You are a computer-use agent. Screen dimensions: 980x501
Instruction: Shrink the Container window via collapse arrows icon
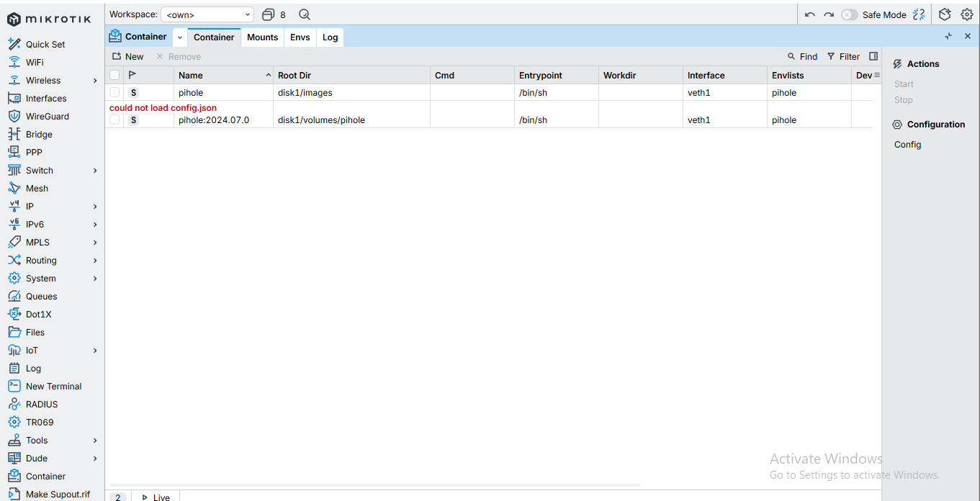pyautogui.click(x=948, y=36)
